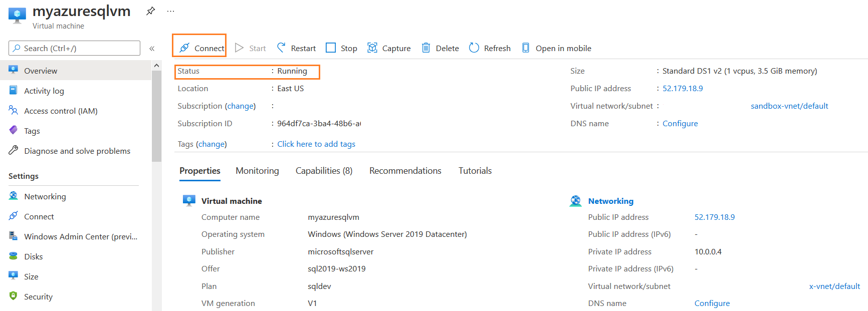Screen dimensions: 868x311
Task: Open Activity log from the sidebar
Action: coord(44,91)
